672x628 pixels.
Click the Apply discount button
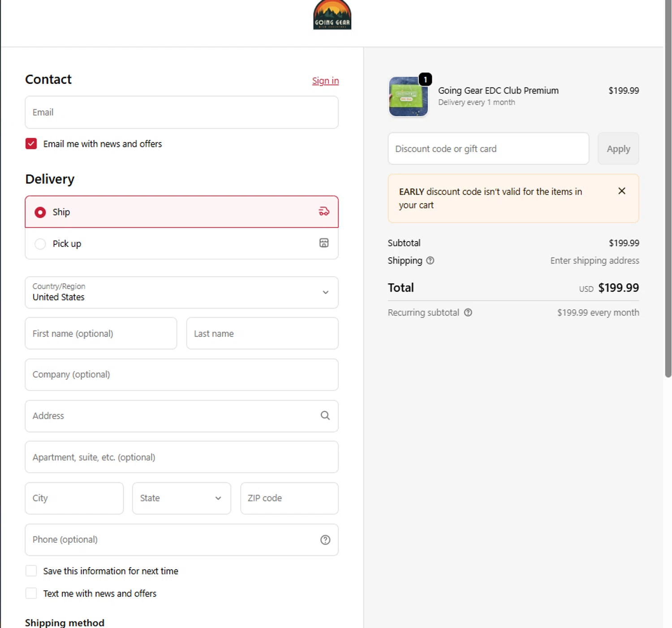tap(618, 148)
